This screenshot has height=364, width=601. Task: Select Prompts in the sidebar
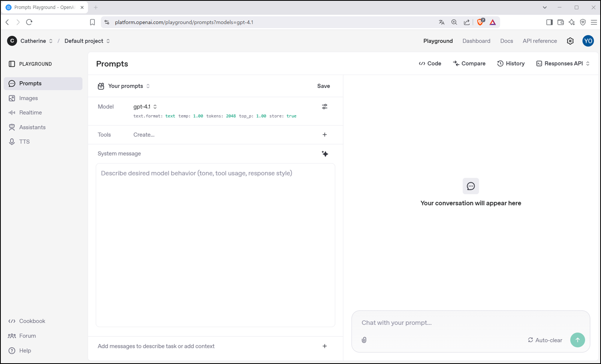pyautogui.click(x=43, y=83)
